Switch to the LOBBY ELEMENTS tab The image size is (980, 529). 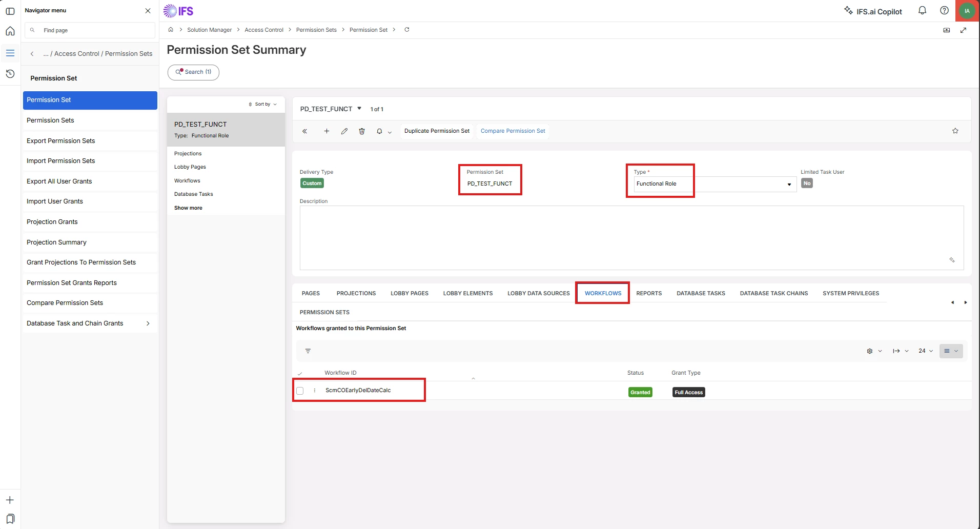pyautogui.click(x=468, y=294)
